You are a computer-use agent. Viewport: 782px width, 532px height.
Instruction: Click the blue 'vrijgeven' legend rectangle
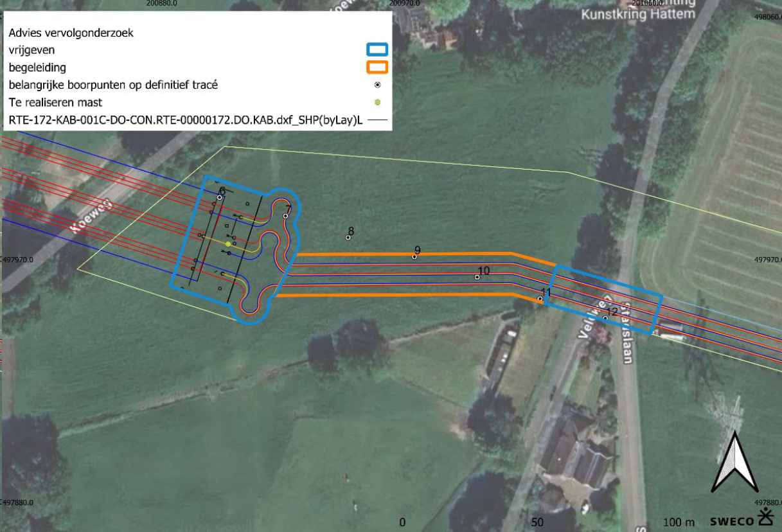(377, 50)
